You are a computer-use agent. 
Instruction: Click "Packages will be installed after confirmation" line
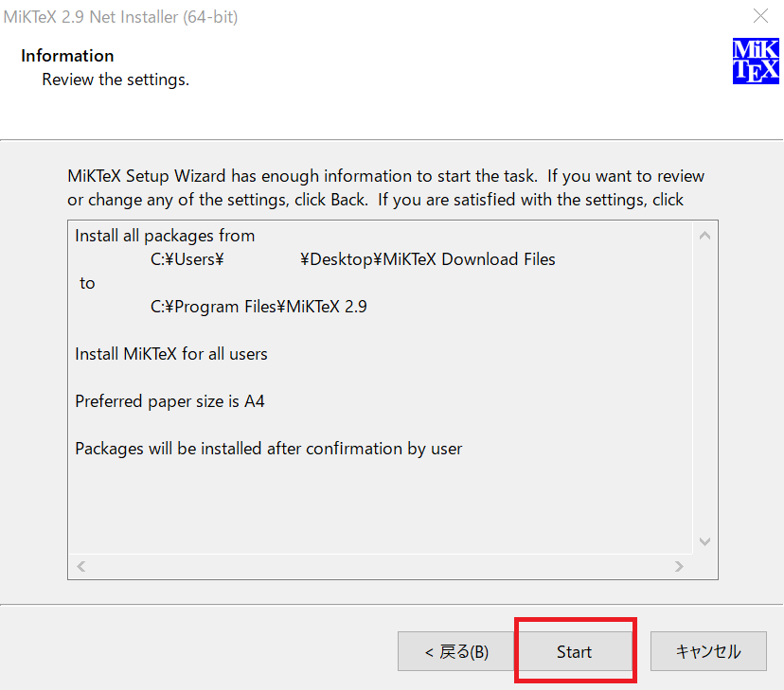click(x=269, y=449)
